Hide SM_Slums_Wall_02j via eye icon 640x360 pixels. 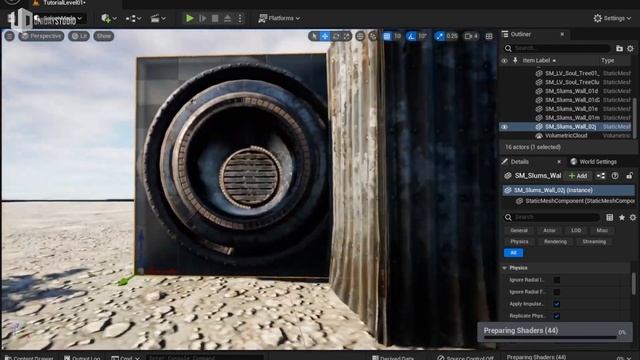(504, 127)
